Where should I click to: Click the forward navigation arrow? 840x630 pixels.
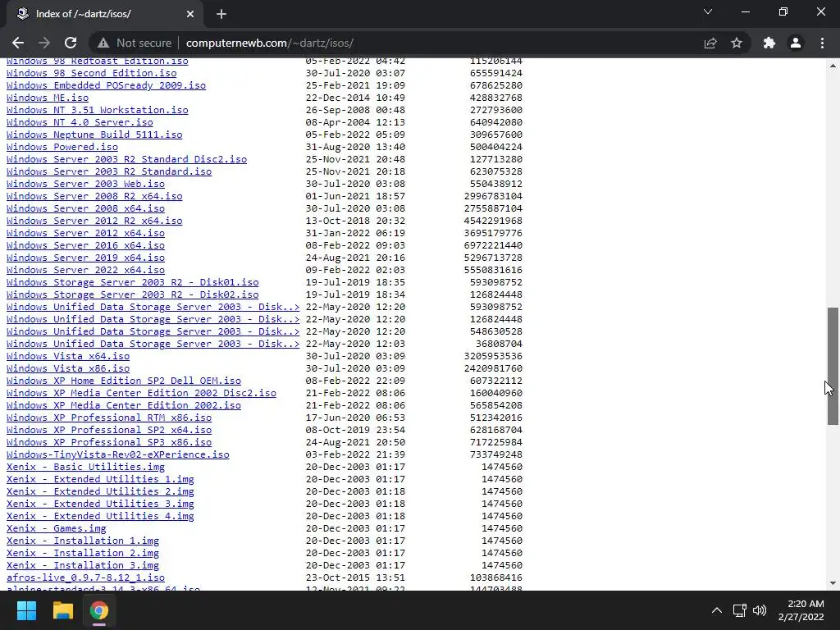click(44, 43)
